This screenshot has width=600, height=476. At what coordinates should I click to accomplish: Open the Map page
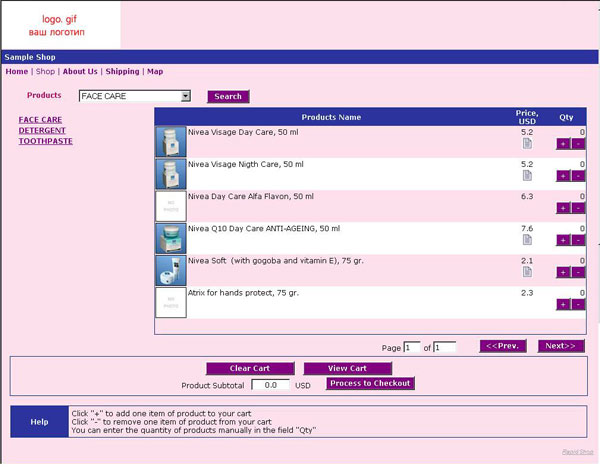point(155,72)
